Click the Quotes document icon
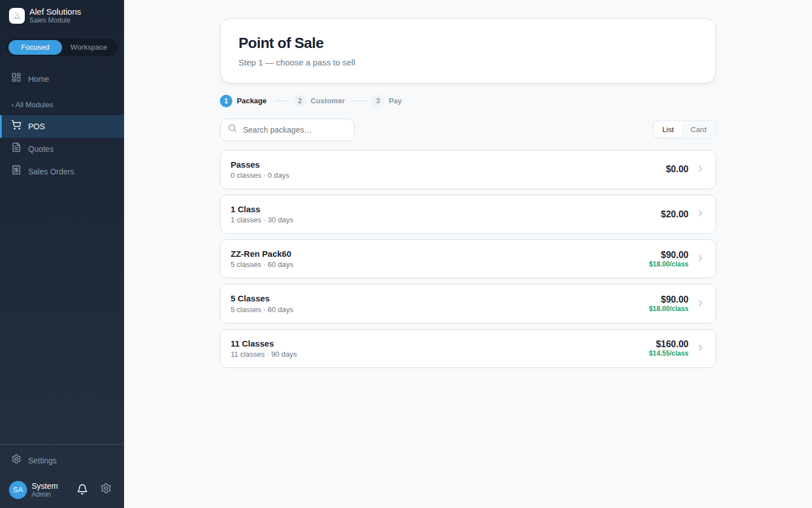The height and width of the screenshot is (508, 812). tap(16, 147)
